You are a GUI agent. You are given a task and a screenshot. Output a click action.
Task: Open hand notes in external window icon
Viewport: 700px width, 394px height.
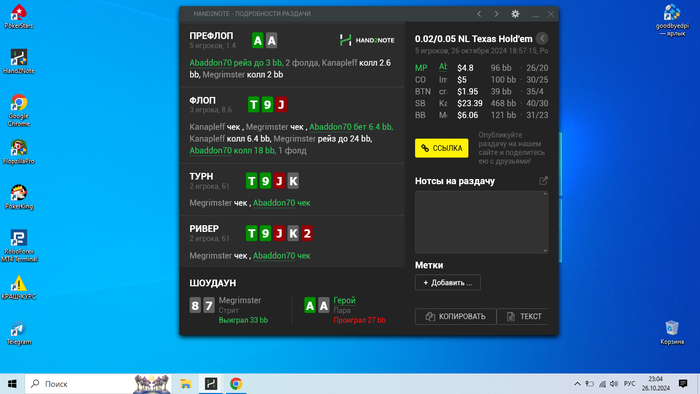coord(543,181)
